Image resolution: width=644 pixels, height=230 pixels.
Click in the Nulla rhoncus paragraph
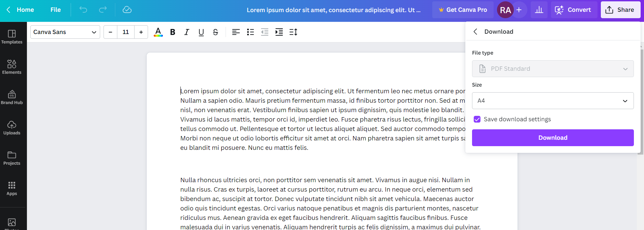click(330, 203)
